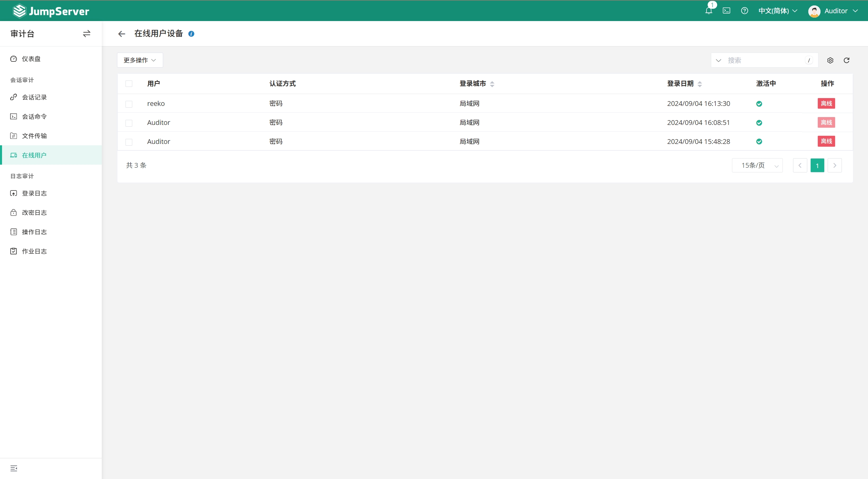Click the file transfer folder icon

click(14, 136)
